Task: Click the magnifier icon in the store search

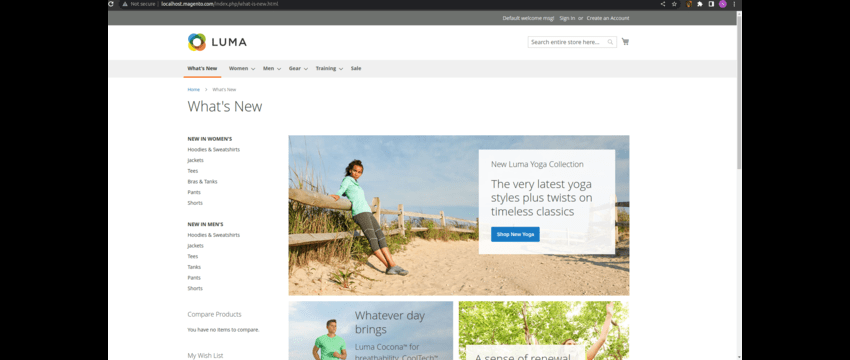Action: [610, 42]
